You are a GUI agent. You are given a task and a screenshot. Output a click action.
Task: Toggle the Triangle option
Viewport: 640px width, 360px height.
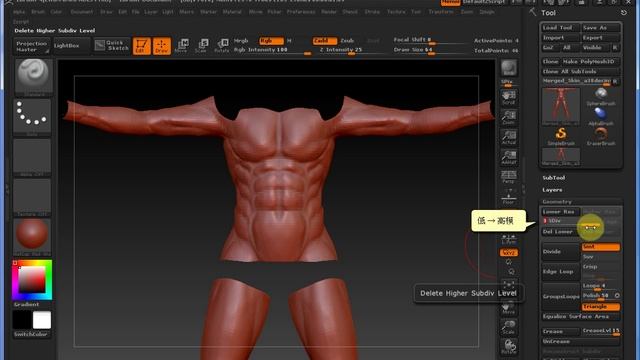click(601, 307)
